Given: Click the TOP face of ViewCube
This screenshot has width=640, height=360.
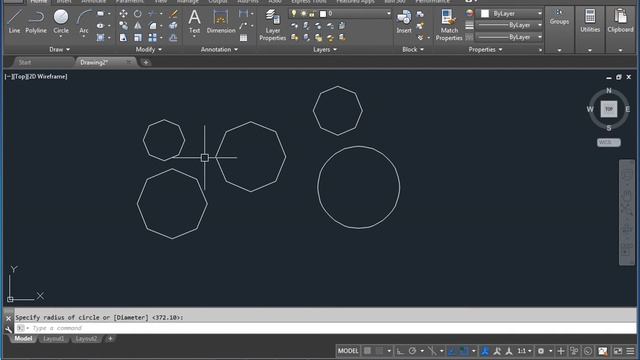Looking at the screenshot, I should click(609, 109).
